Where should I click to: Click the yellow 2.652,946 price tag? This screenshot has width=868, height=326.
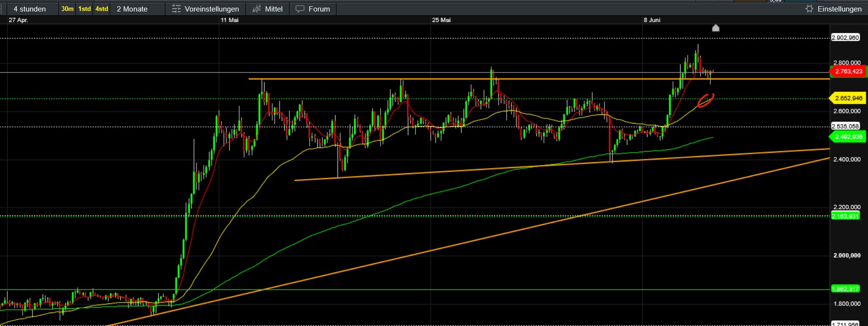click(x=848, y=98)
